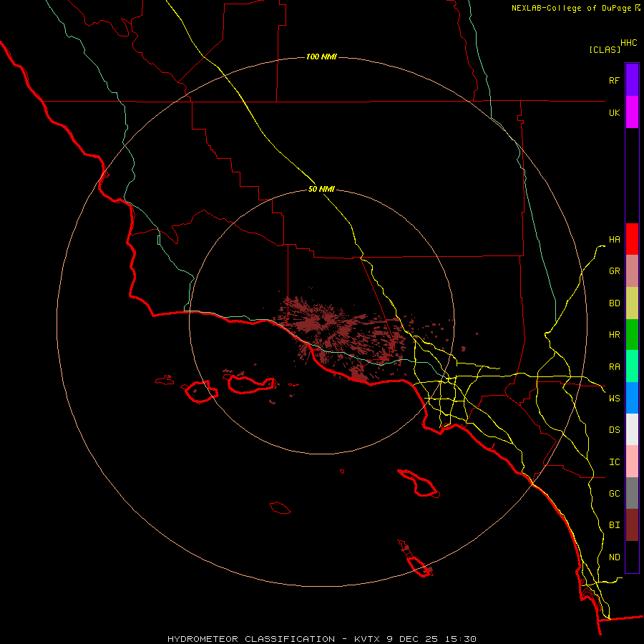Click the UK magenta legend swatch
Screen dimensions: 644x644
coord(632,112)
